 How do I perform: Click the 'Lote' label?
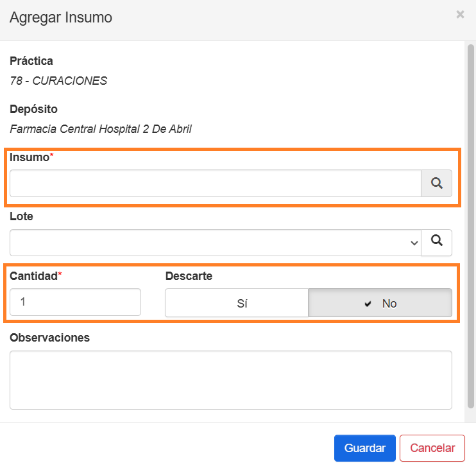[21, 216]
